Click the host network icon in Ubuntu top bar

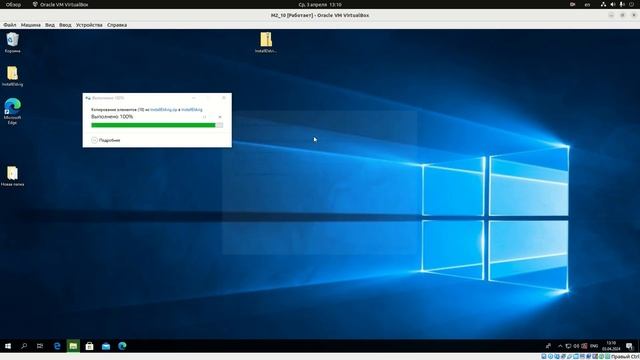(604, 4)
